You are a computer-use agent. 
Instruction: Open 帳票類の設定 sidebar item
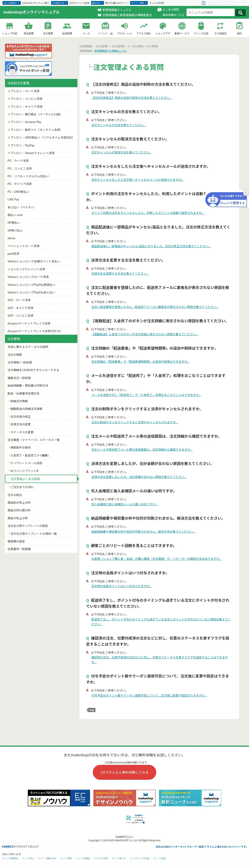pyautogui.click(x=41, y=541)
